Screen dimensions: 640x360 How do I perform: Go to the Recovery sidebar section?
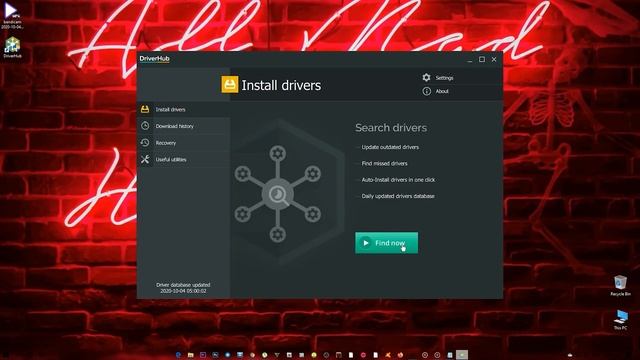pos(183,143)
